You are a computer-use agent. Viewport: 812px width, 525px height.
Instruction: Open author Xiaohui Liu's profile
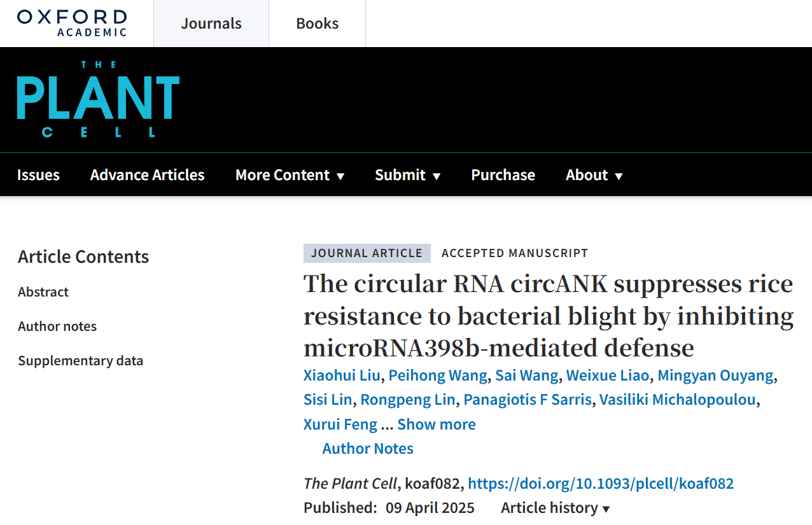[x=342, y=375]
